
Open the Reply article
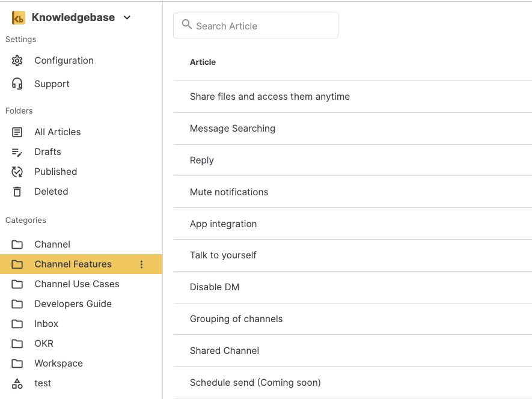(202, 160)
